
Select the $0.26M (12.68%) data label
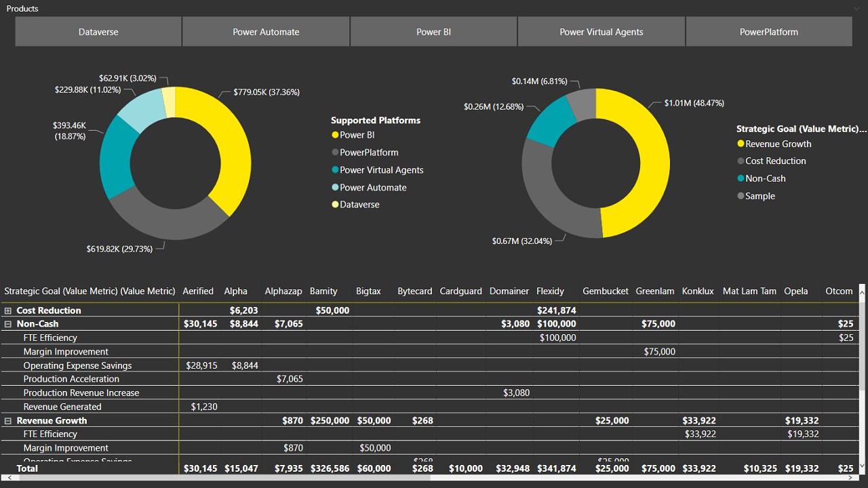(x=494, y=106)
